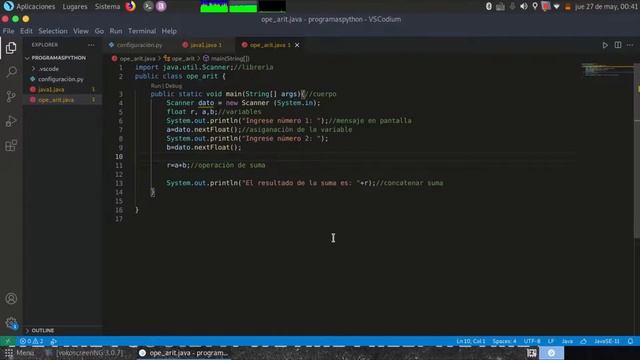640x360 pixels.
Task: Open the Terminal menu
Action: pos(142,31)
